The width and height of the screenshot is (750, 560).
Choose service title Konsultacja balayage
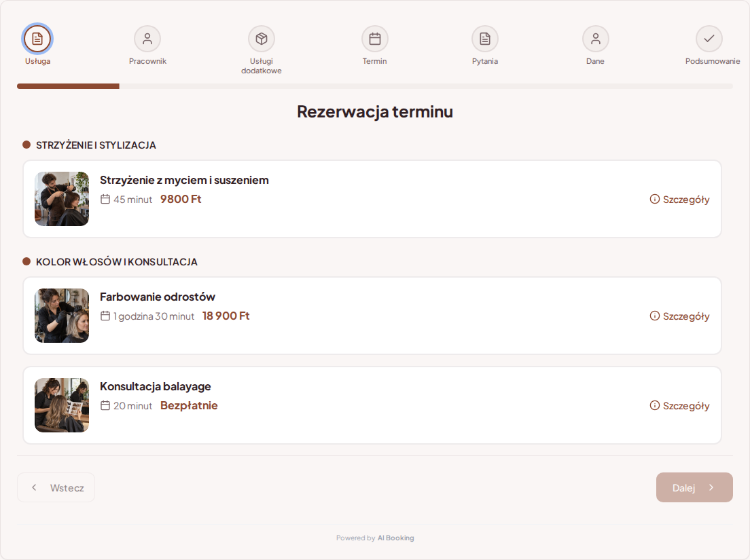156,386
